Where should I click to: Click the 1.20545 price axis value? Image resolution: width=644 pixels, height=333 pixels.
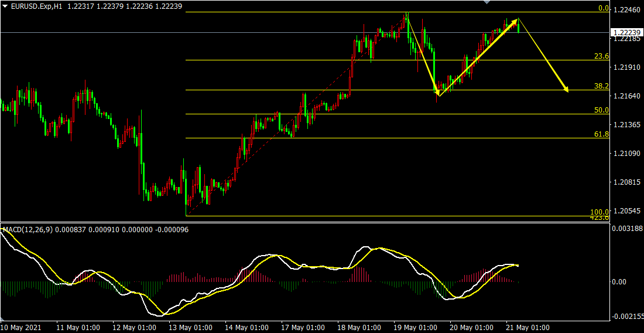[x=627, y=211]
